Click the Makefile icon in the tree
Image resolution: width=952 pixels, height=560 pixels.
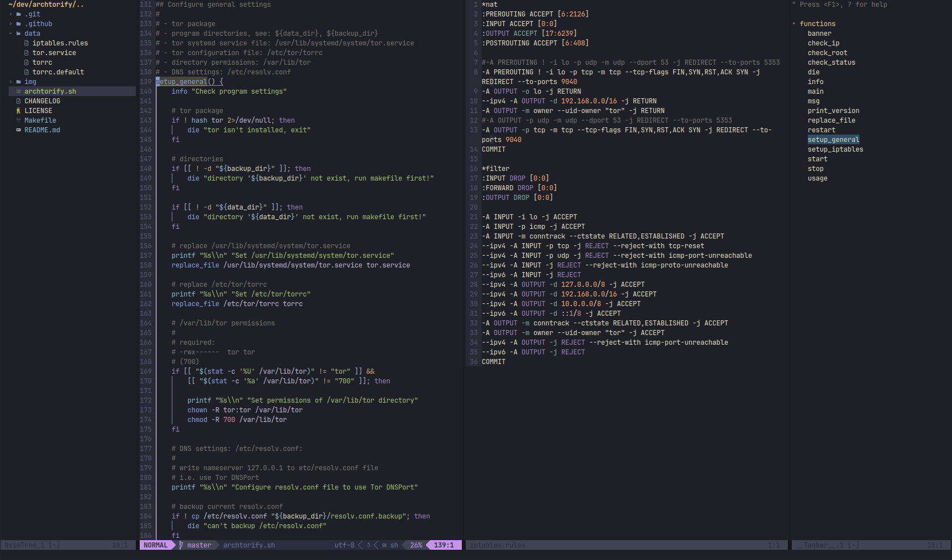19,120
